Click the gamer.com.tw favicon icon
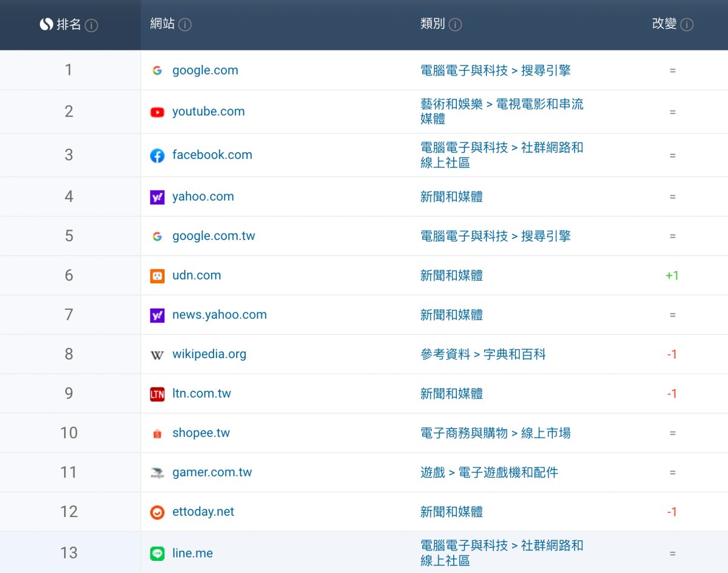728x573 pixels. [157, 473]
